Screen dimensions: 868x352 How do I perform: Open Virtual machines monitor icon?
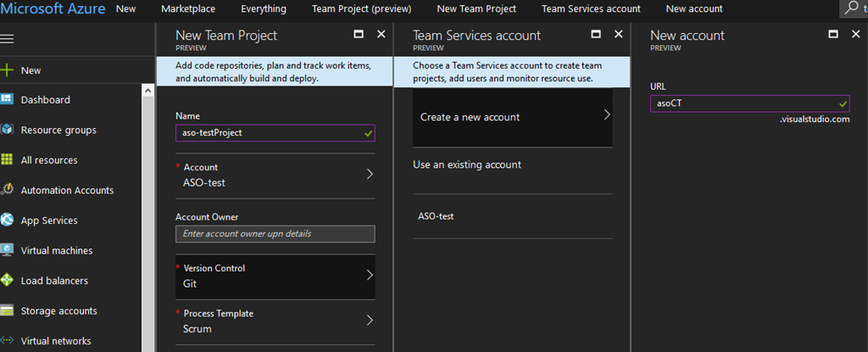coord(8,250)
